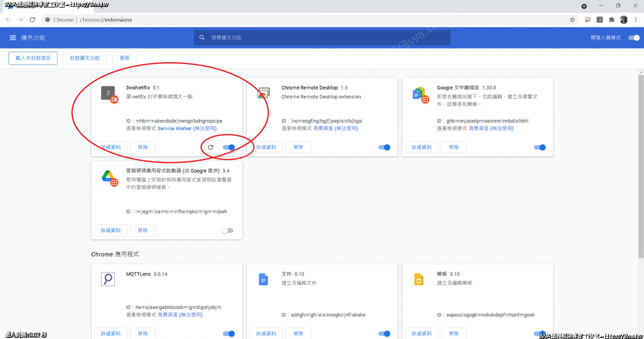Open the hamburger menu beside 擴充功能
Image resolution: width=644 pixels, height=339 pixels.
[x=13, y=38]
